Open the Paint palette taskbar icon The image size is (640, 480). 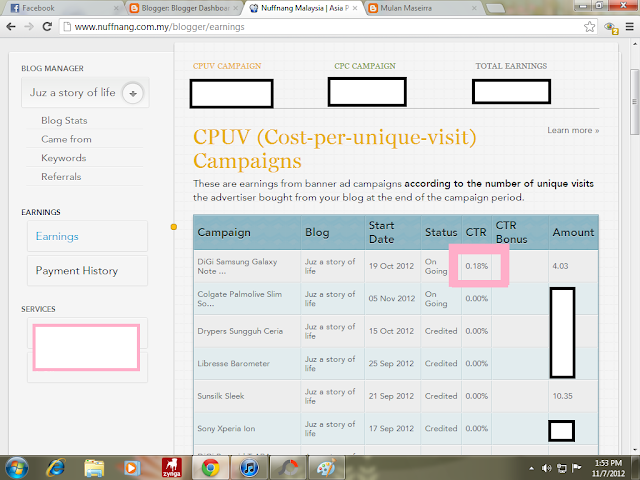(327, 468)
